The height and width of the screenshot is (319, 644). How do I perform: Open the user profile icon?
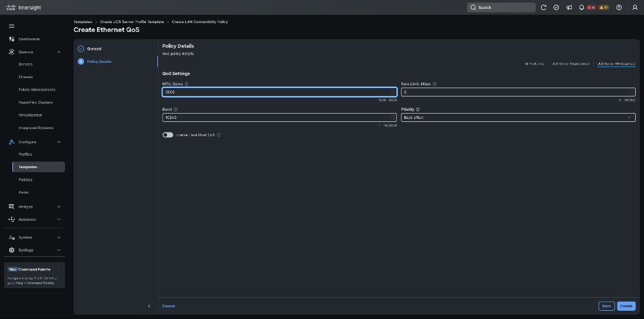coord(635,8)
